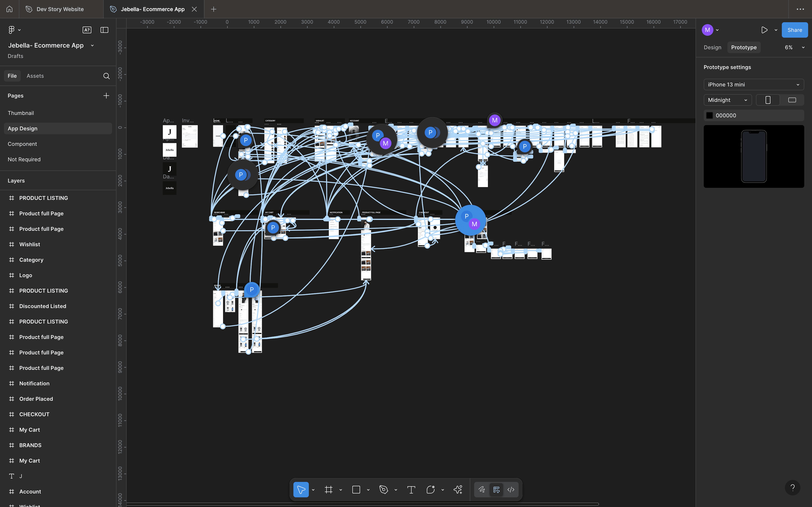812x507 pixels.
Task: Click the 000000 background color swatch
Action: tap(709, 115)
